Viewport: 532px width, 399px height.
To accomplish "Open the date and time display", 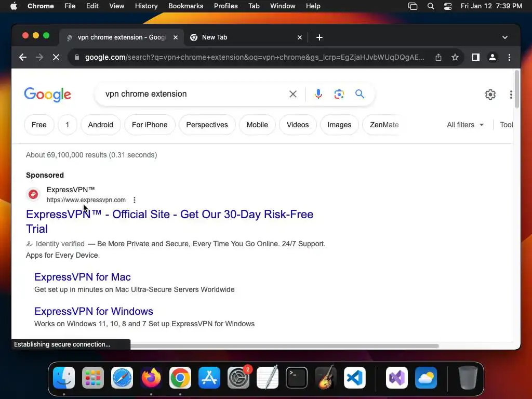I will click(x=491, y=6).
